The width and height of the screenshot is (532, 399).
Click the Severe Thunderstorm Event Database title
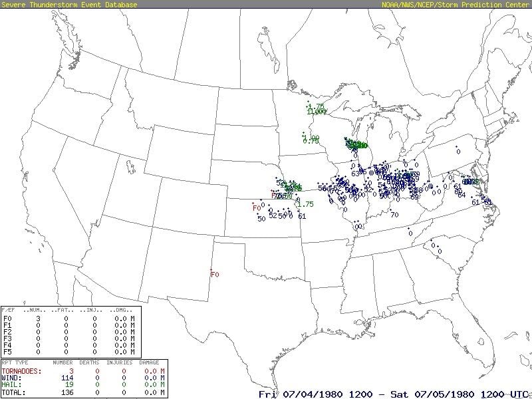69,5
